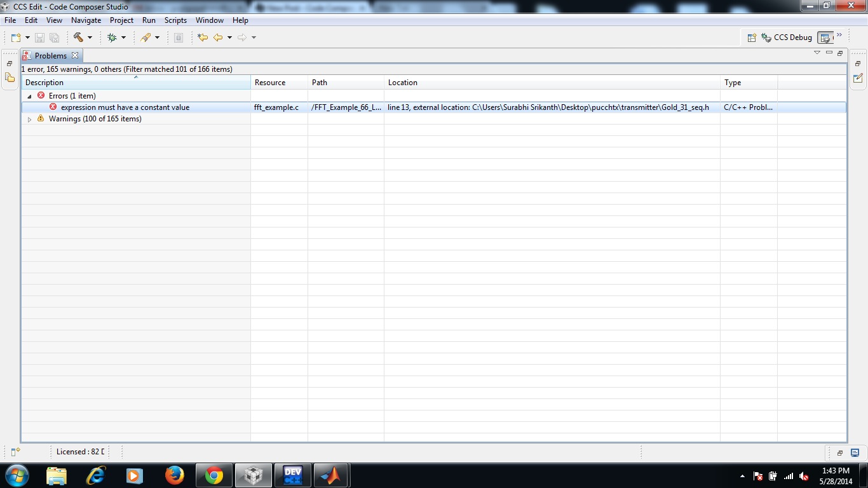Open Google Chrome from the taskbar
868x488 pixels.
(214, 475)
